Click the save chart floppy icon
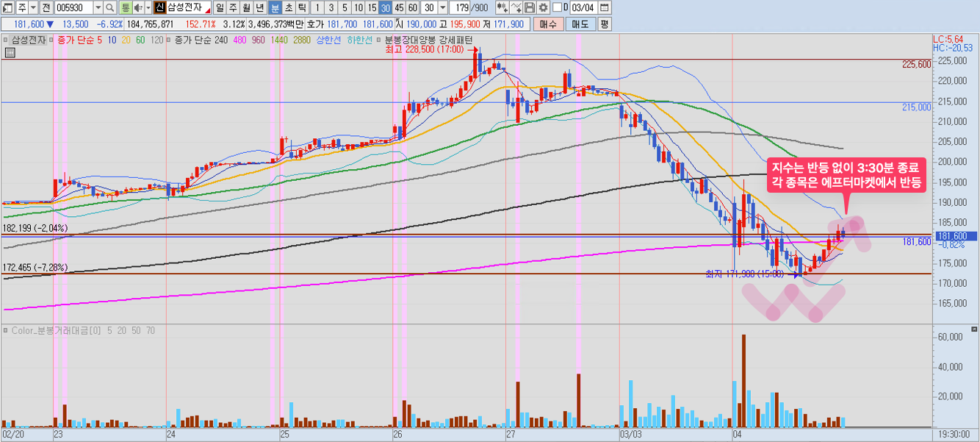The width and height of the screenshot is (980, 442). click(530, 7)
